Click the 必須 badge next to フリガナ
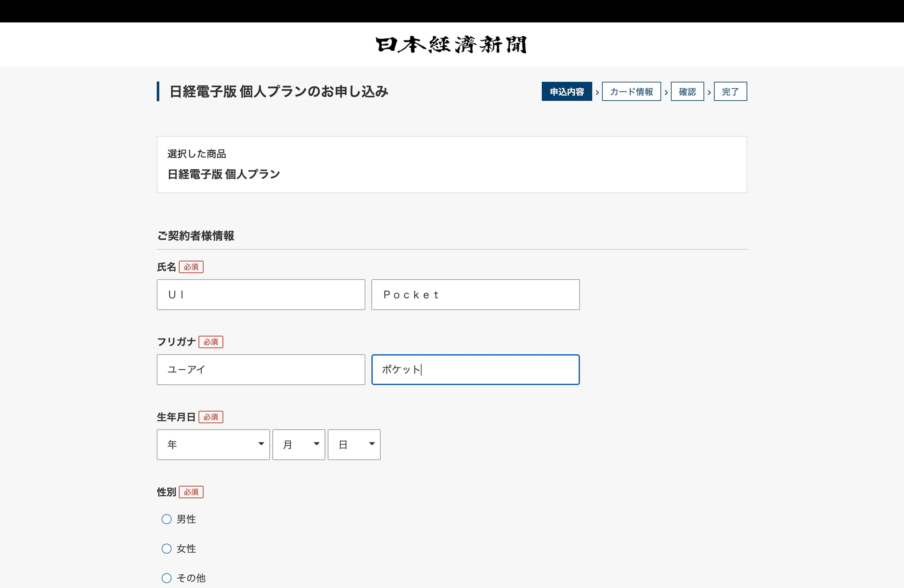The height and width of the screenshot is (588, 904). click(211, 342)
